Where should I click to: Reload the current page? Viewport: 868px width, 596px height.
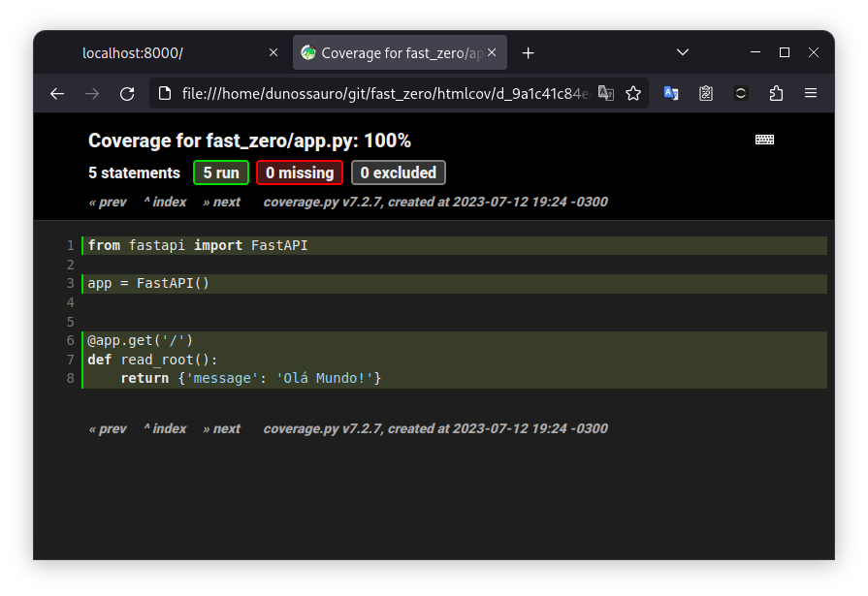(x=127, y=93)
